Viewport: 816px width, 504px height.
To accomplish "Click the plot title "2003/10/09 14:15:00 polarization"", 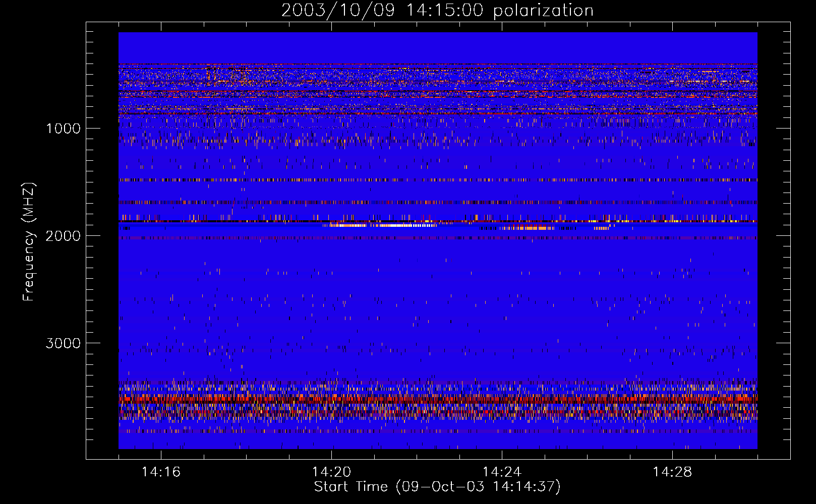I will tap(437, 10).
